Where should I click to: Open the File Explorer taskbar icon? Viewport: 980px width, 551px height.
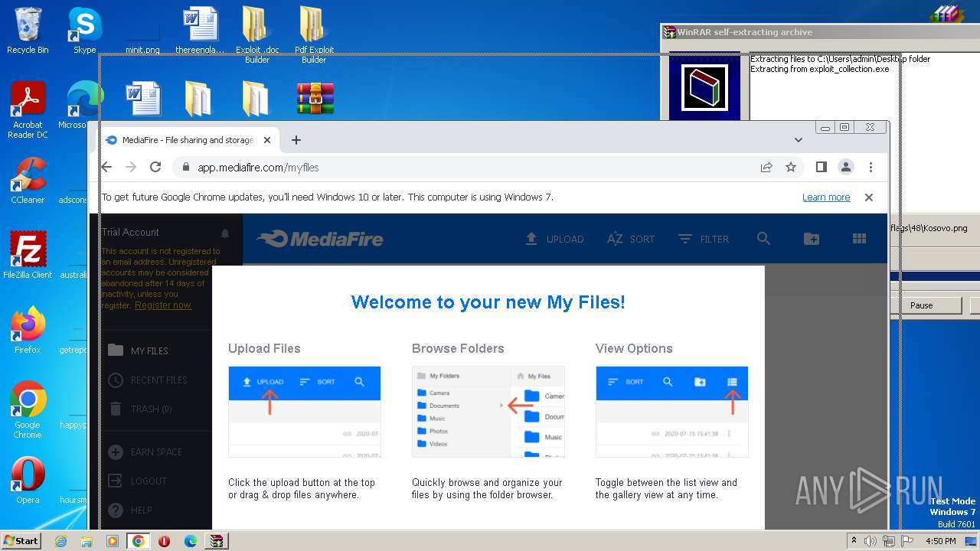tap(87, 541)
